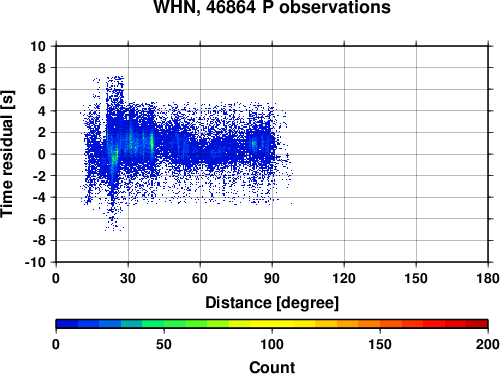Click the "Count" colorbar label
The width and height of the screenshot is (500, 374).
coord(272,367)
